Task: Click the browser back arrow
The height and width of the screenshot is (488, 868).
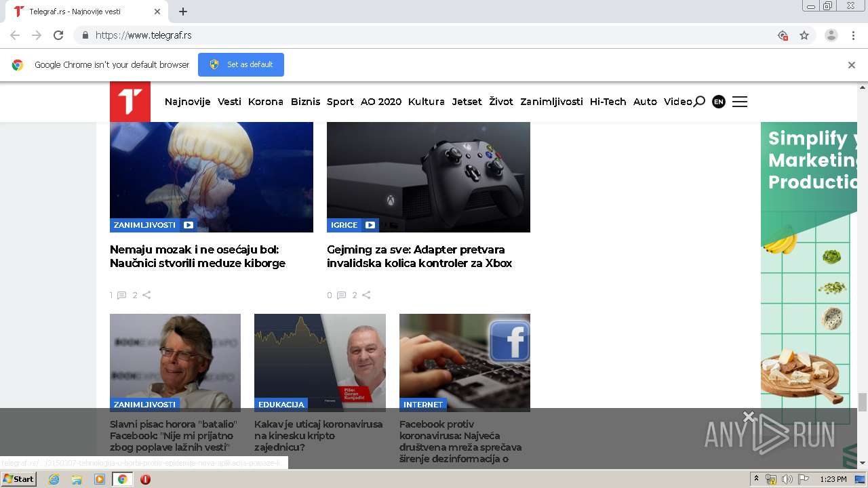Action: (15, 35)
